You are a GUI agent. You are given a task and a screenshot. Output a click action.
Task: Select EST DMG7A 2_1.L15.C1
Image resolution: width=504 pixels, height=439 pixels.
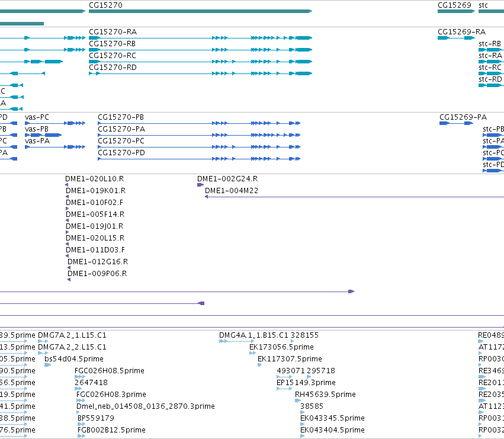pos(72,335)
